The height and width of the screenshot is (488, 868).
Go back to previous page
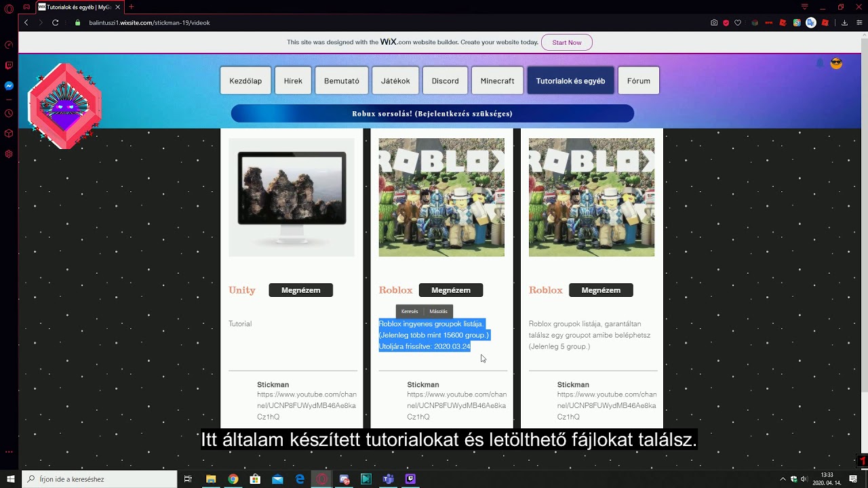click(x=26, y=22)
